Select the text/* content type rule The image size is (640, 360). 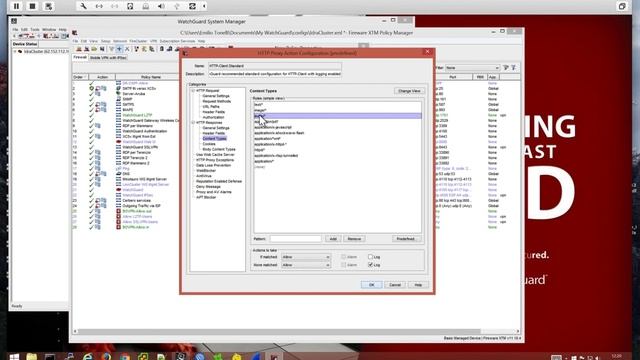click(337, 104)
